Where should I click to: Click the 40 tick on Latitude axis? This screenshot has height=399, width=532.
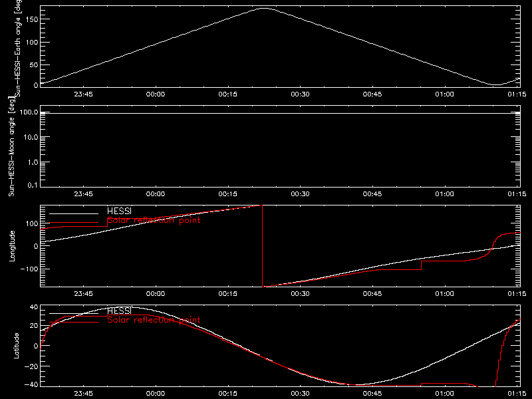(34, 307)
